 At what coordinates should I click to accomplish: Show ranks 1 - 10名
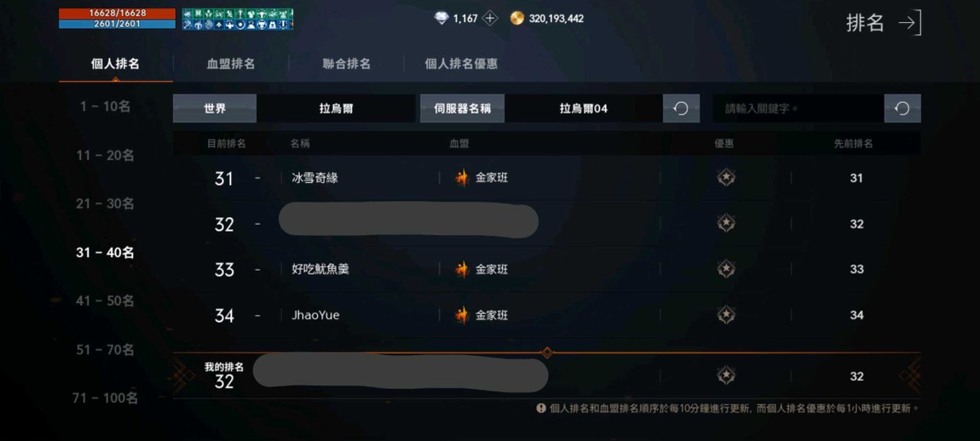coord(105,106)
